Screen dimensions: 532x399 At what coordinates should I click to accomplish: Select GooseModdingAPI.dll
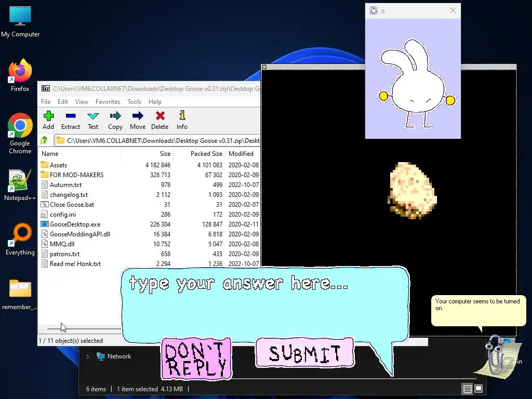click(x=80, y=234)
